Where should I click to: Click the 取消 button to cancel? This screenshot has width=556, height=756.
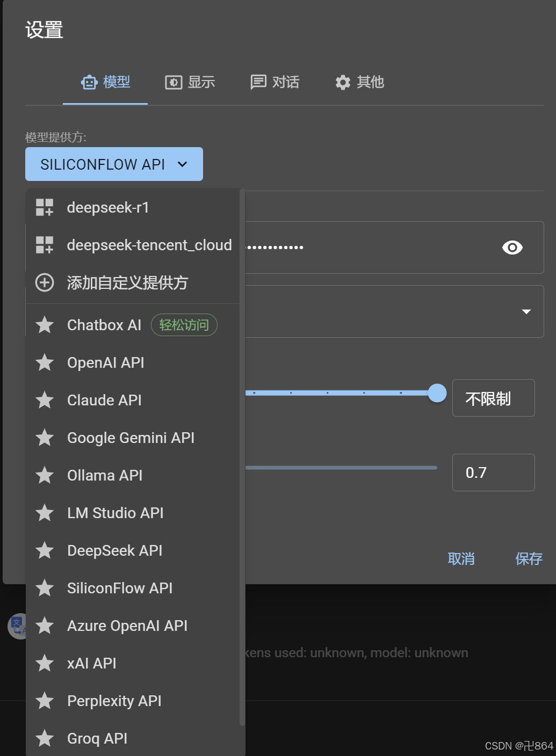pos(461,559)
